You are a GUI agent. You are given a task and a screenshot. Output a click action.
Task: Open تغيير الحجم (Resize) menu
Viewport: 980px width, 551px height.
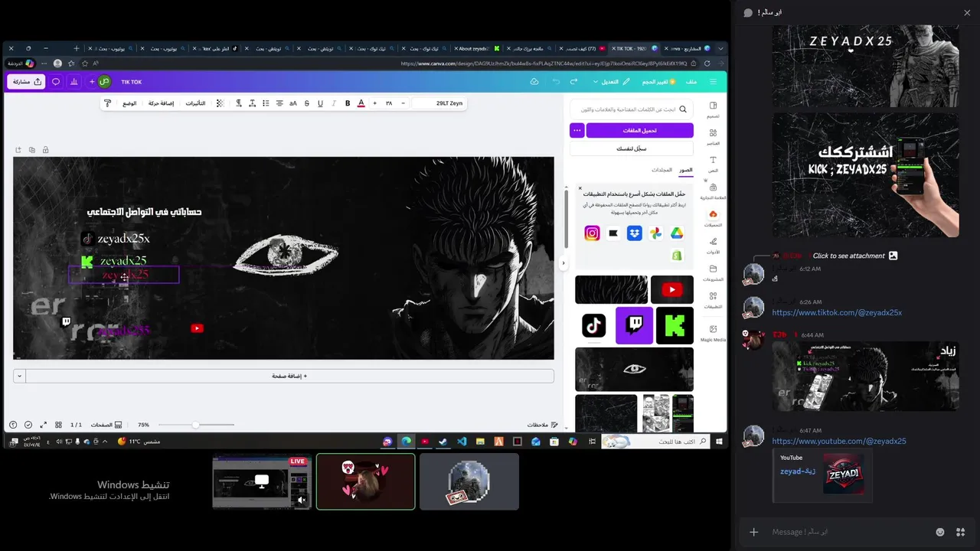click(658, 82)
